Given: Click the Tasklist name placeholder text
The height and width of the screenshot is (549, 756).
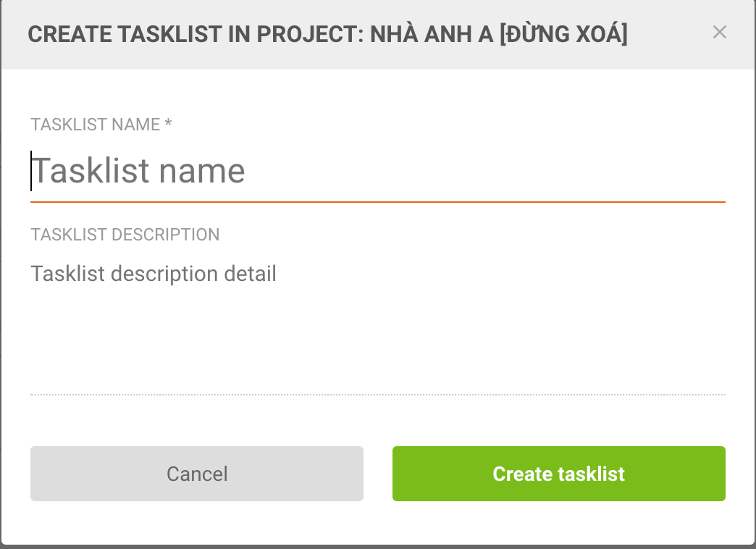Looking at the screenshot, I should click(141, 171).
